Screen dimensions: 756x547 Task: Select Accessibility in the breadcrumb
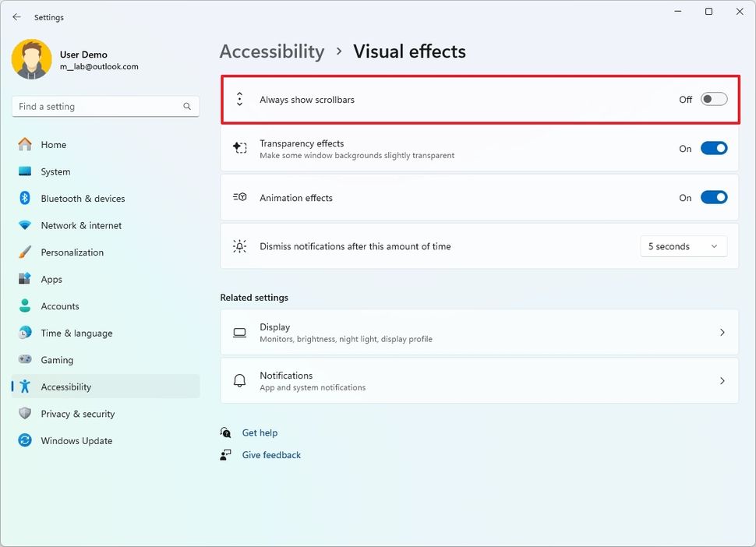click(x=271, y=51)
